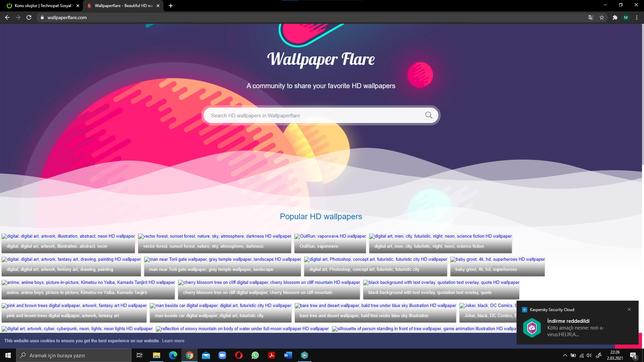644x362 pixels.
Task: Open Chrome three-dot menu
Action: [637, 17]
